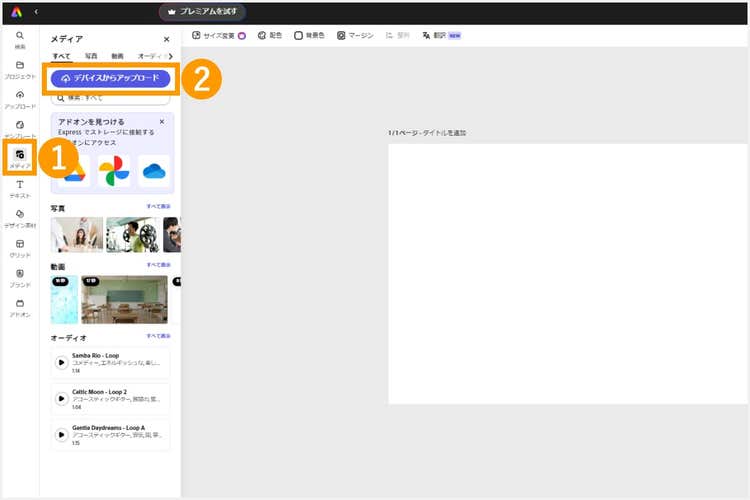Open the Google Photos add-on

114,171
